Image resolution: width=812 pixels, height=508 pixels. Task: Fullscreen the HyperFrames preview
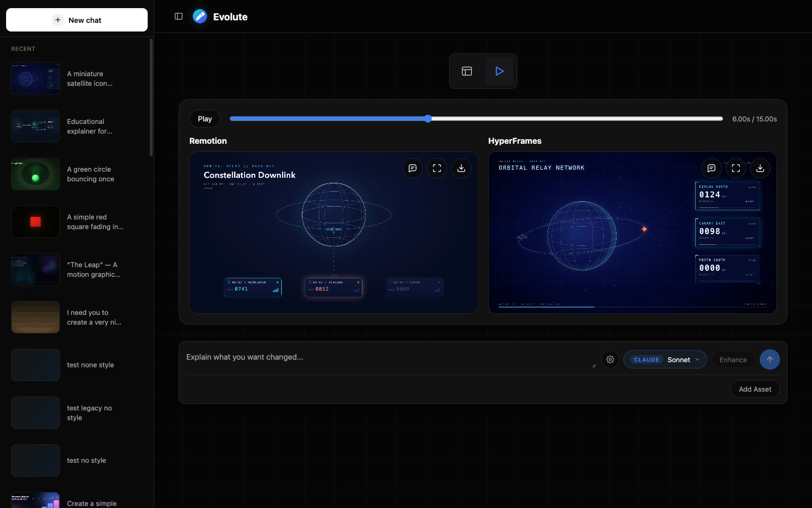(x=736, y=168)
